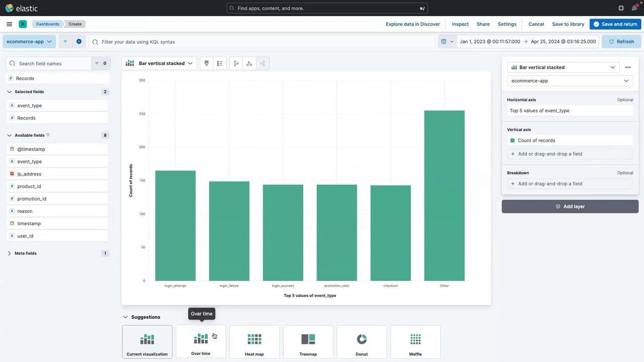
Task: Collapse the Selected fields section
Action: [10, 92]
